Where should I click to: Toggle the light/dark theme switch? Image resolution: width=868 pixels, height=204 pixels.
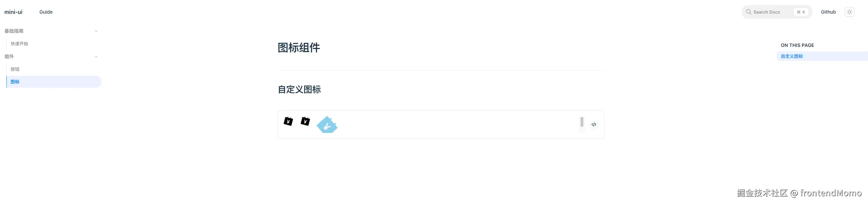point(849,12)
